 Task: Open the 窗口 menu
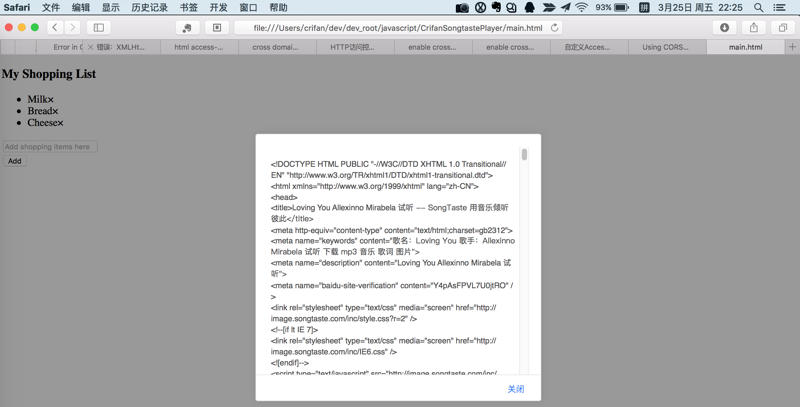pos(248,7)
